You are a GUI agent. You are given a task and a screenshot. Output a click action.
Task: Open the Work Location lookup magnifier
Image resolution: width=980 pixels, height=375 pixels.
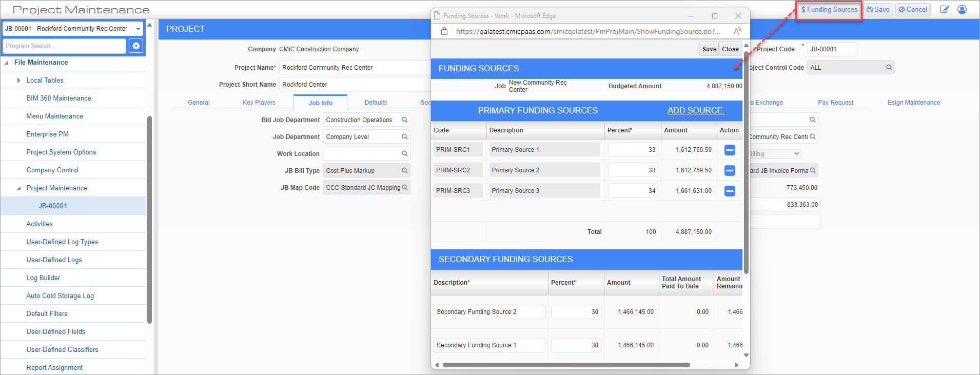(x=405, y=153)
